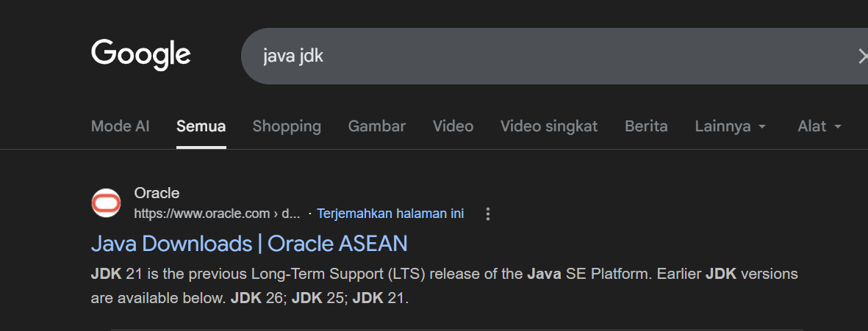The width and height of the screenshot is (868, 331).
Task: Open the Shopping tab
Action: tap(287, 126)
